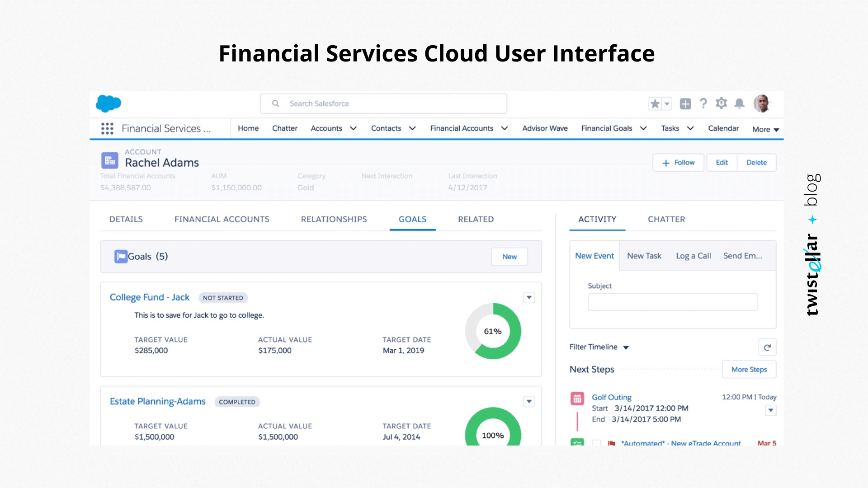Open the Setup gear icon
Viewport: 868px width, 488px height.
721,103
